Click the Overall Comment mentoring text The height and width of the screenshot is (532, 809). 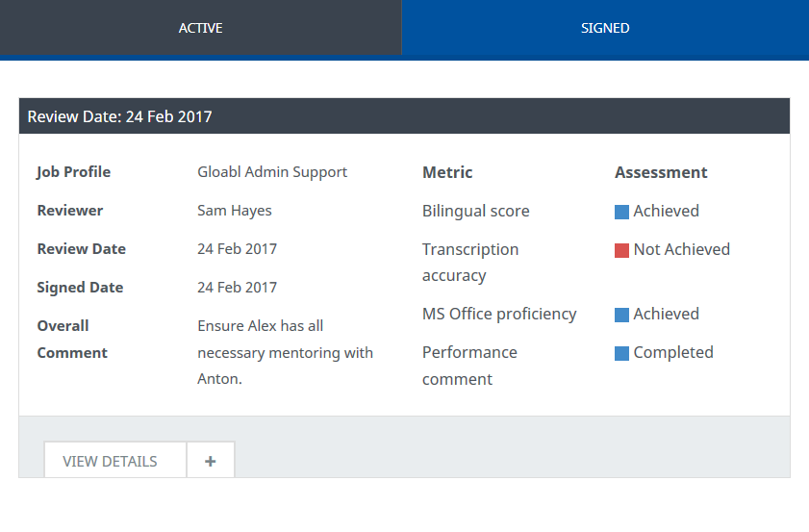click(x=285, y=352)
